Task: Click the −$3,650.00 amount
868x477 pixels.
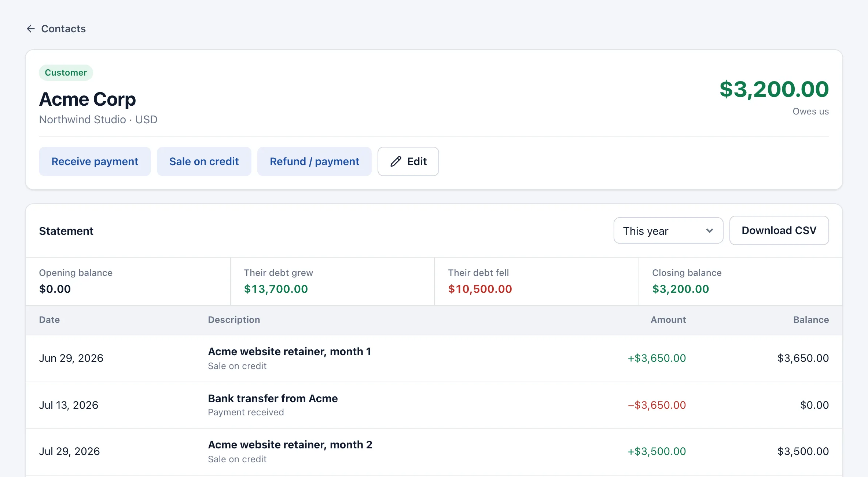Action: point(656,405)
